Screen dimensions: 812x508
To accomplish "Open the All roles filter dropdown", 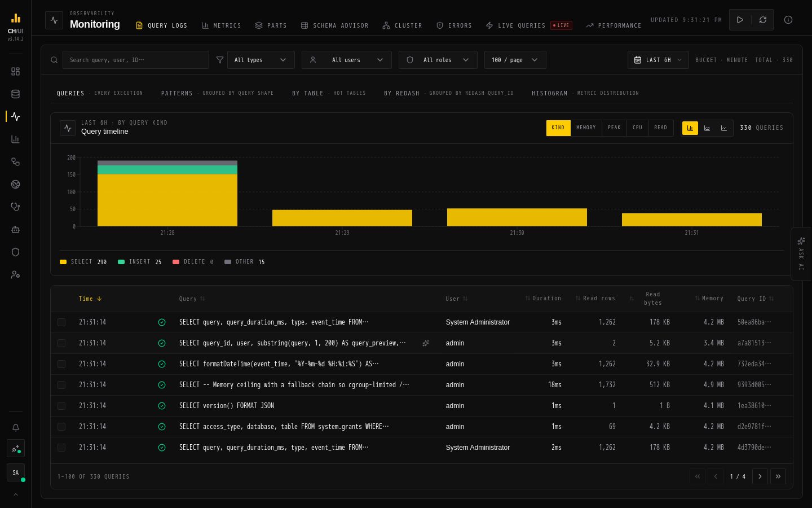I will [x=438, y=60].
